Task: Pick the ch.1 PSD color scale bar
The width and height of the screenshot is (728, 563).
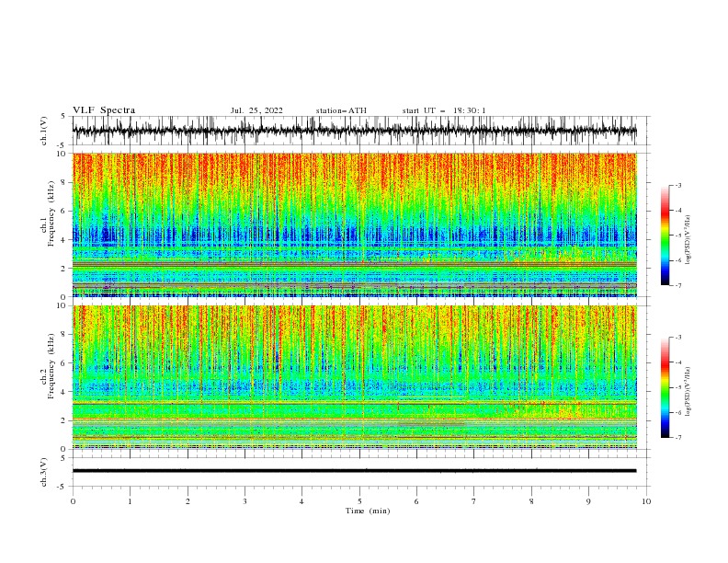Action: point(665,235)
